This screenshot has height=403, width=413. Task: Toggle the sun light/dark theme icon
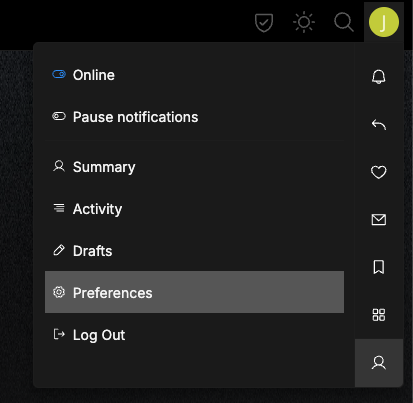[304, 22]
